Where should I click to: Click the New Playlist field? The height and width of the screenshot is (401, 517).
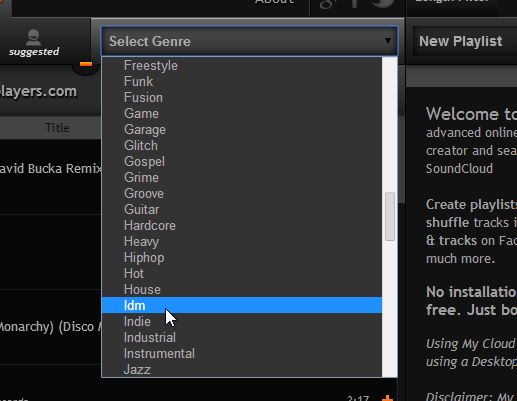[465, 41]
